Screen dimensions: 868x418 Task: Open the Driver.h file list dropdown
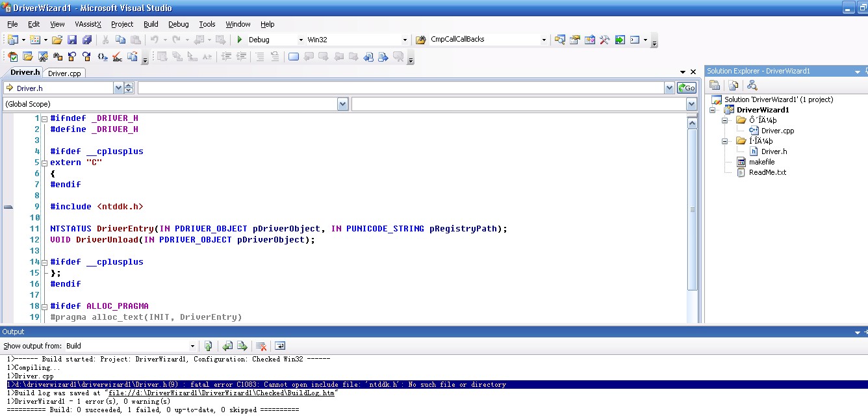point(118,88)
